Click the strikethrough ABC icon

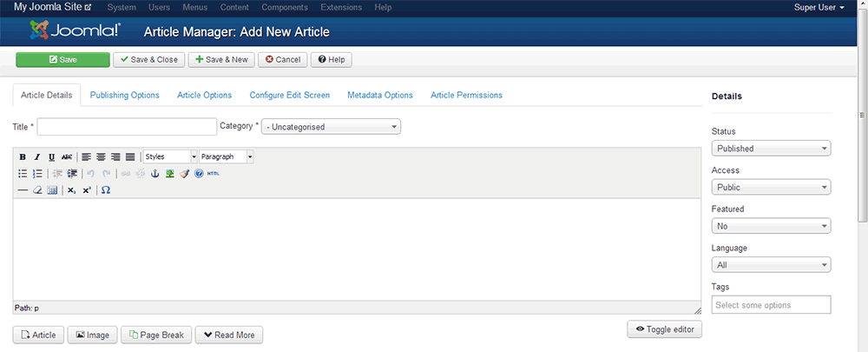67,157
